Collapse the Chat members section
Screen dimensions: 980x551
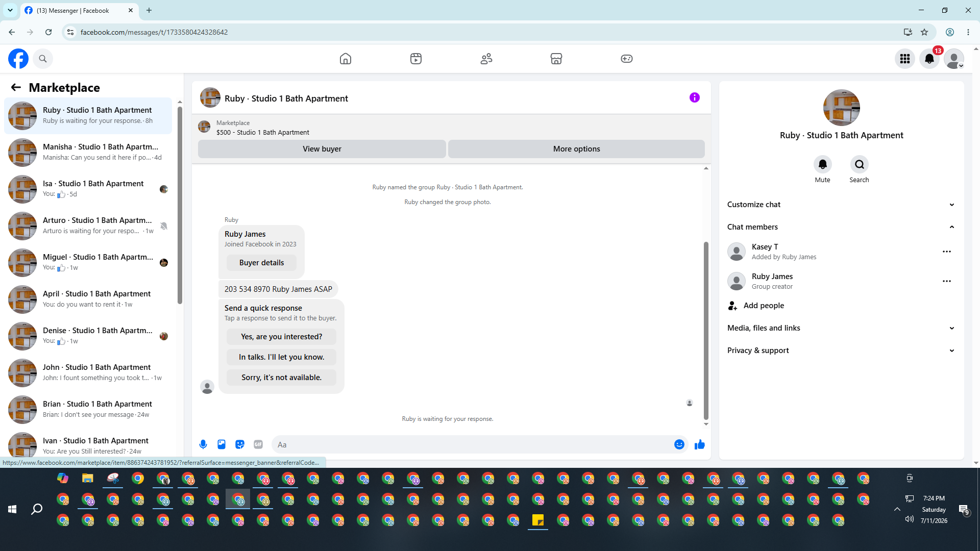pos(841,227)
